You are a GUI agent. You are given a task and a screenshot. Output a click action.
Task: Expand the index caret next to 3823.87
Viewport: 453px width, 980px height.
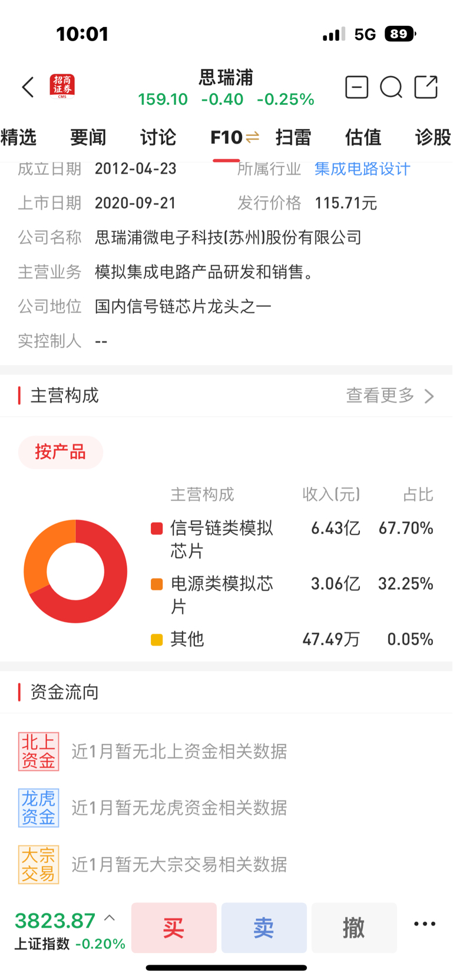(110, 918)
